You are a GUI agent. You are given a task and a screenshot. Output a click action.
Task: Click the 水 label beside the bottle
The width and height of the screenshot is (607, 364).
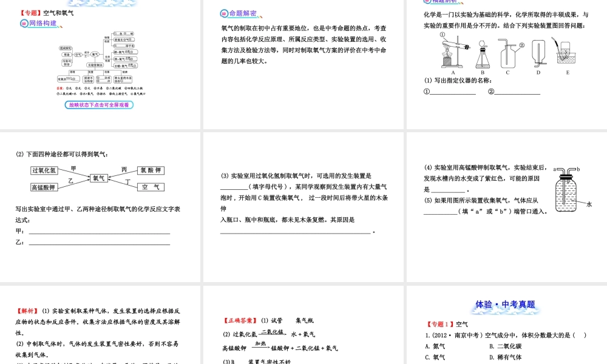tap(589, 204)
